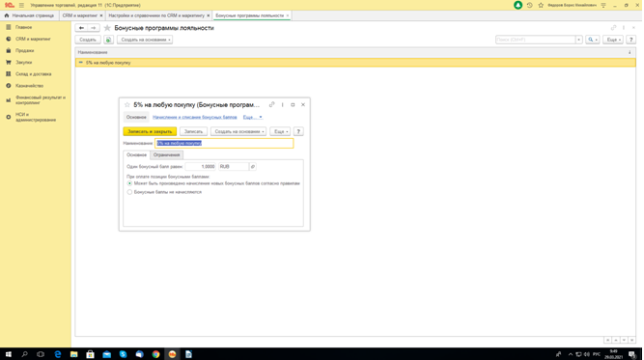This screenshot has height=360, width=644.
Task: Go forward with the right arrow button
Action: point(94,28)
